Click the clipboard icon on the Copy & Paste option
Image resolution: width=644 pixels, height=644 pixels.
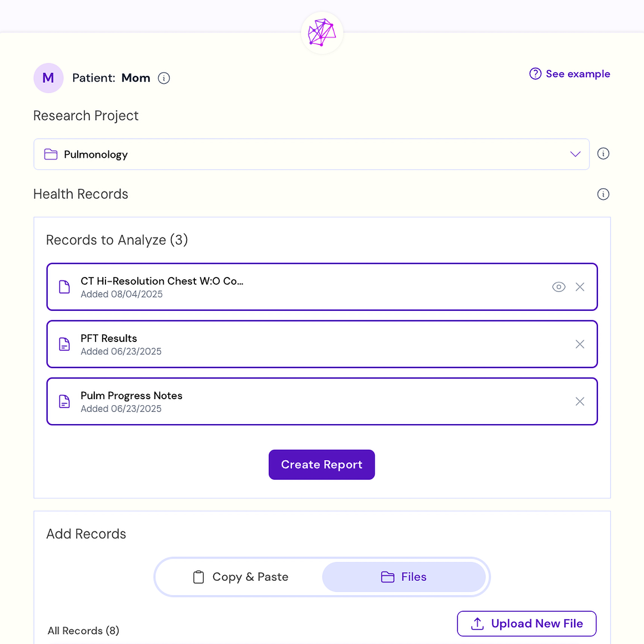coord(198,577)
